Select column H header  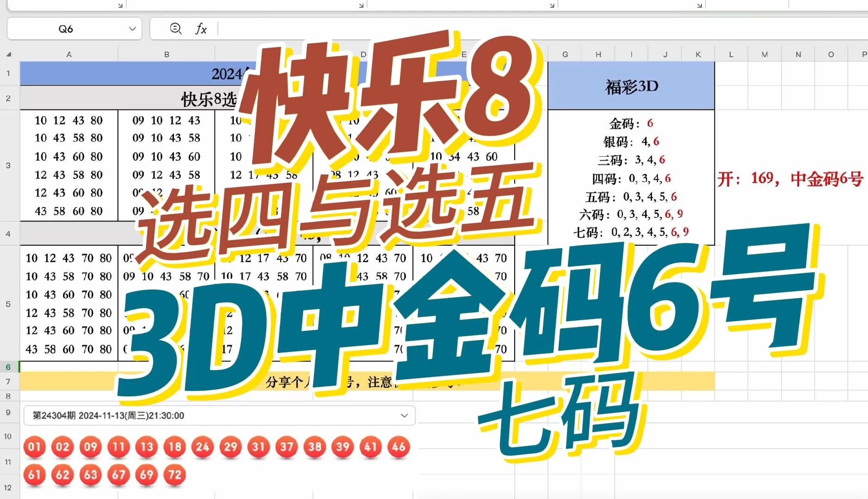[x=598, y=54]
